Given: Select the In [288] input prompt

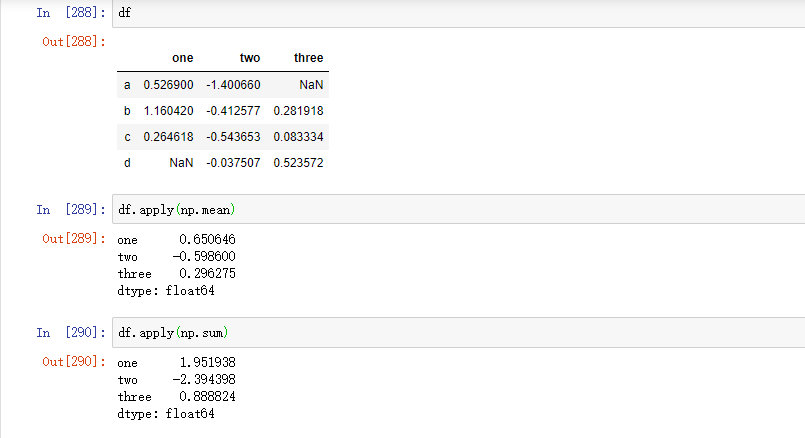Looking at the screenshot, I should [x=69, y=14].
